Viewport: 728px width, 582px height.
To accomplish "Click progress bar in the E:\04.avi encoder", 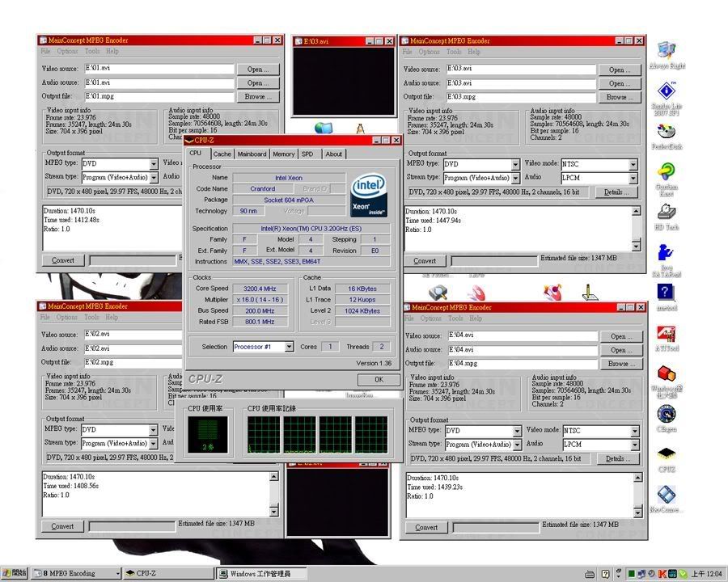I will tap(496, 528).
